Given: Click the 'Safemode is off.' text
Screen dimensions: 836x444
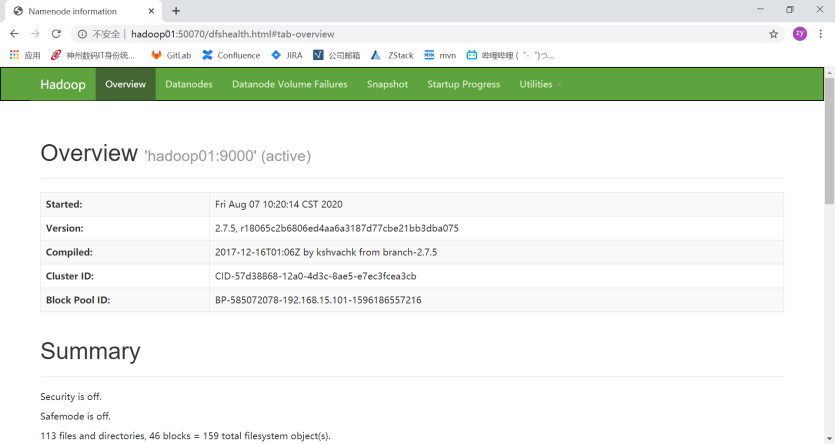Looking at the screenshot, I should 75,416.
